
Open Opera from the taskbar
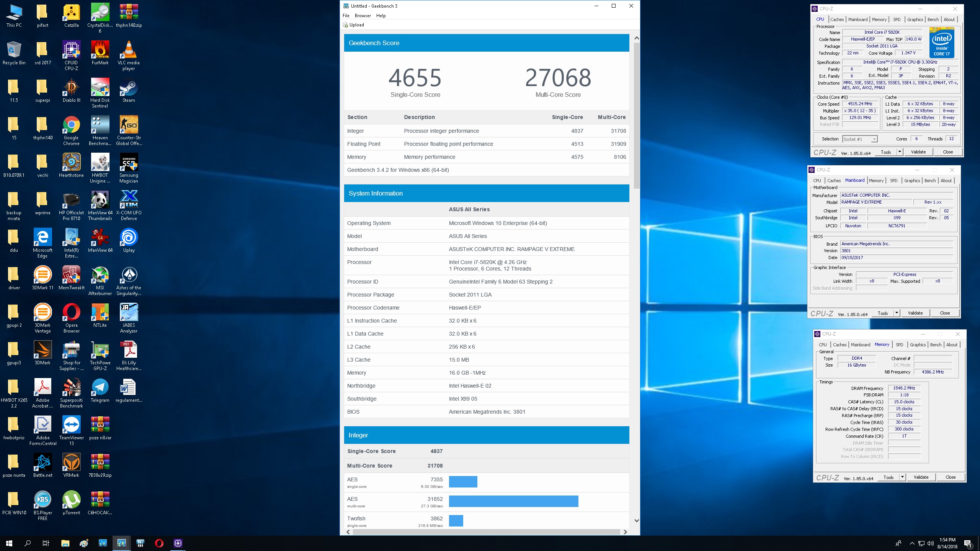(x=159, y=543)
